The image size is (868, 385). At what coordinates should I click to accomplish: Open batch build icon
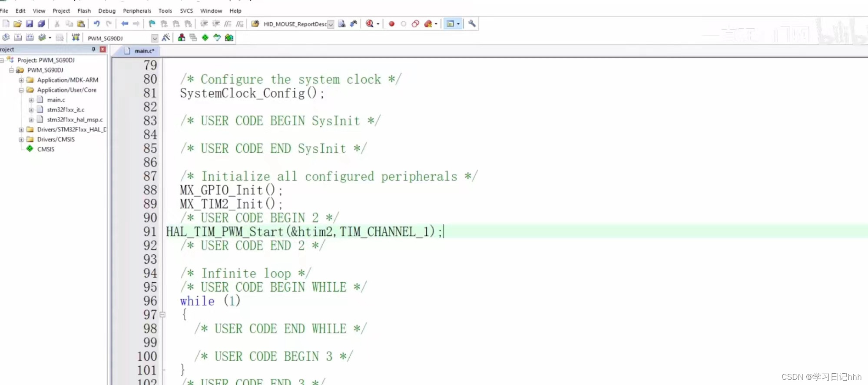(42, 38)
